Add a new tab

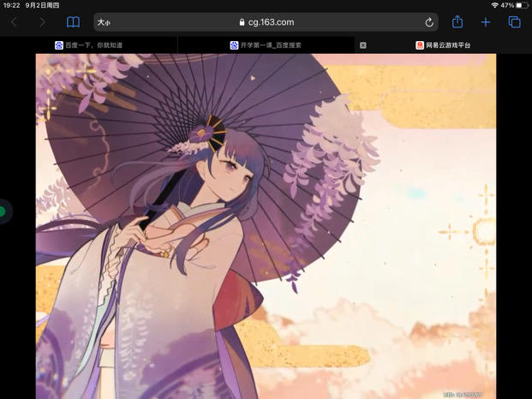(x=486, y=22)
